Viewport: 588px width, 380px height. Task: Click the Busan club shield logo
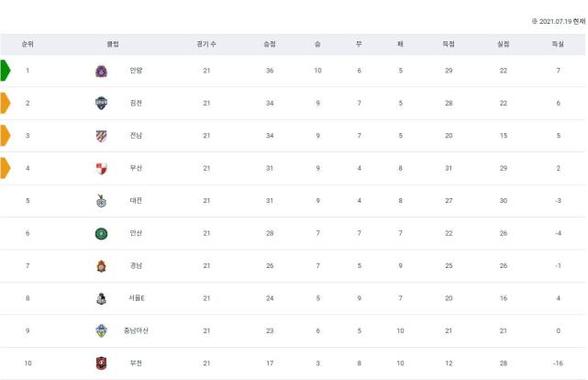pyautogui.click(x=101, y=168)
